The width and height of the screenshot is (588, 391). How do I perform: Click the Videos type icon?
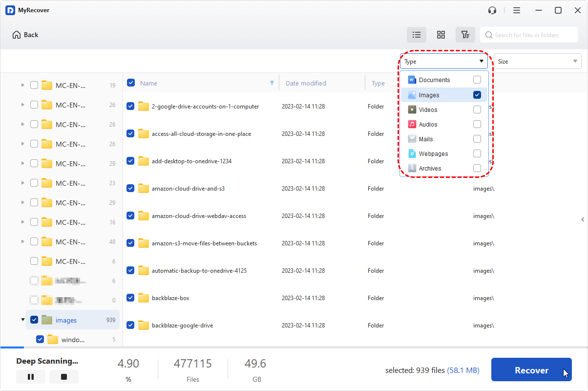click(x=412, y=109)
